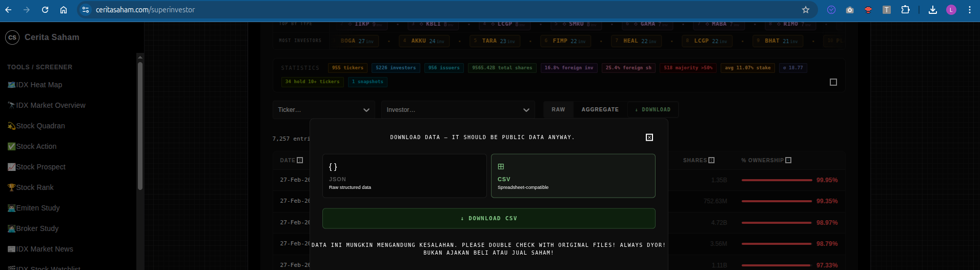Click the Download toolbar button
The height and width of the screenshot is (270, 980).
coord(652,110)
